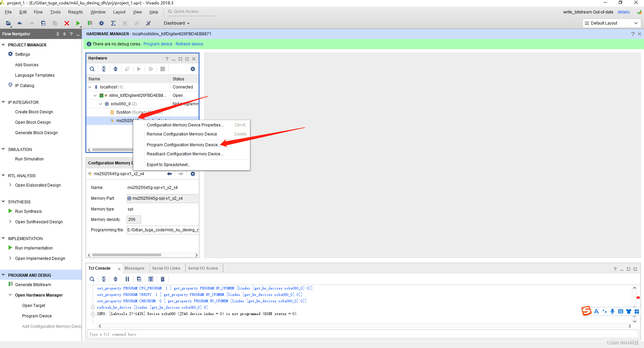
Task: Click Run Synthesis in Flow Navigator
Action: point(28,211)
